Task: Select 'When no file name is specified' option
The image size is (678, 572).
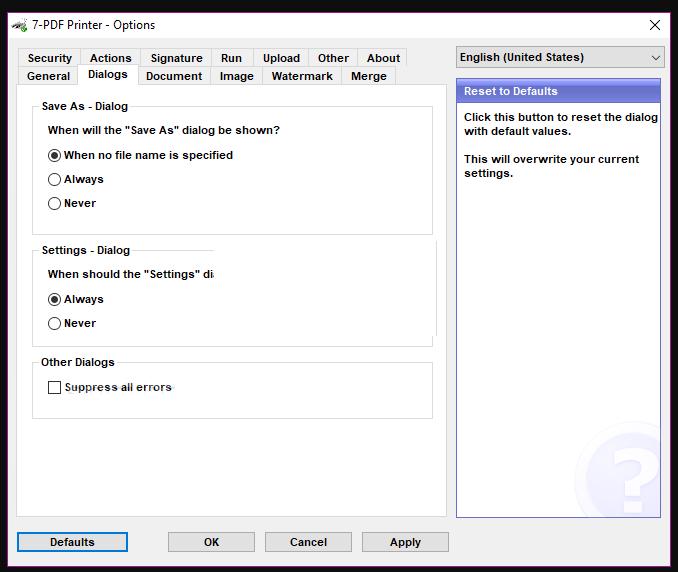Action: (55, 155)
